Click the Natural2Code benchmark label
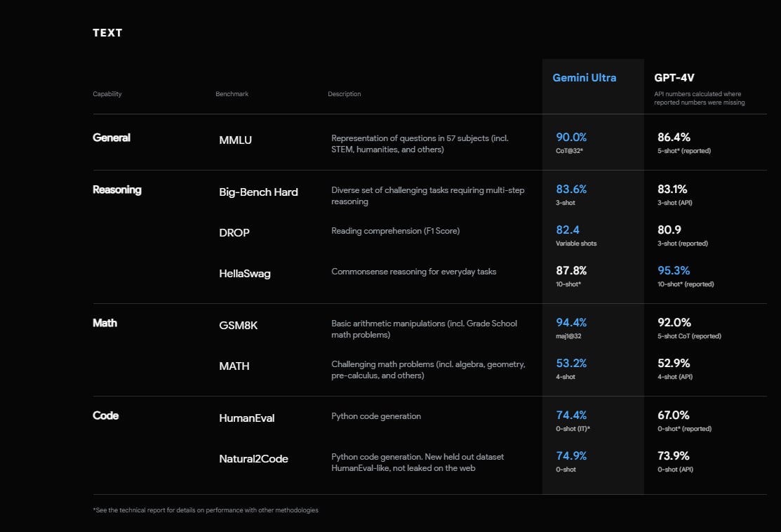Screen dimensions: 781x532 click(253, 459)
